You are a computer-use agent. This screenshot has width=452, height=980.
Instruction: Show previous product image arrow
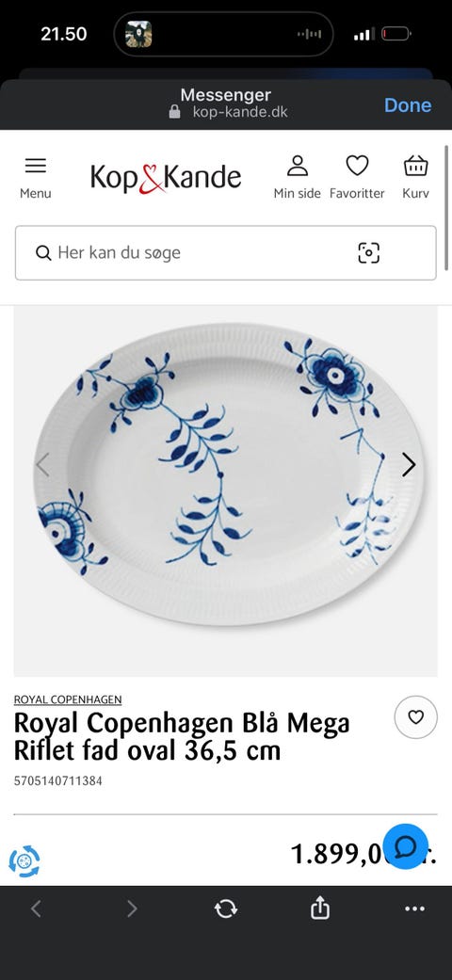coord(42,464)
